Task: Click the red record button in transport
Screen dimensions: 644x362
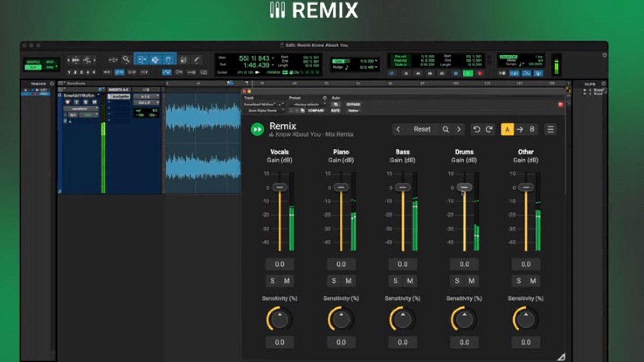Action: [480, 73]
